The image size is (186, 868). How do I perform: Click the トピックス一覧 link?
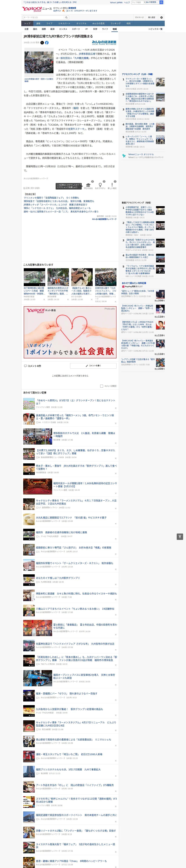tap(156, 29)
